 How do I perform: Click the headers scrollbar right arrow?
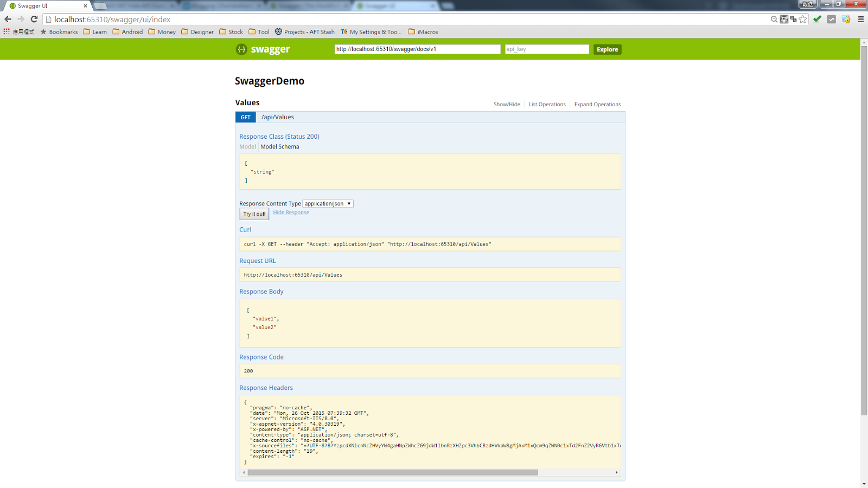(616, 472)
